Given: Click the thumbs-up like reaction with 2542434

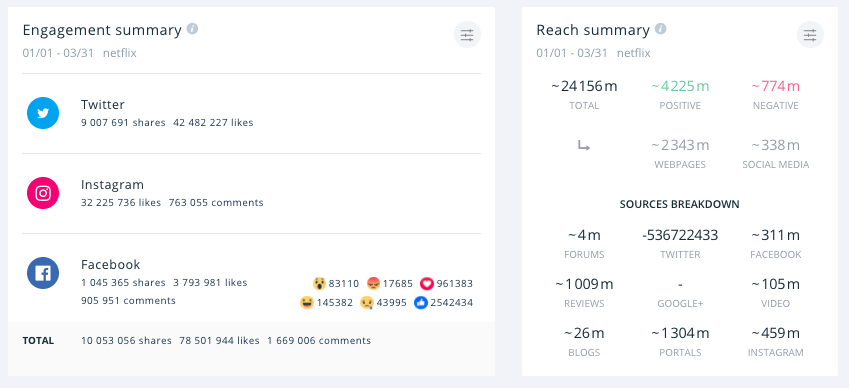Looking at the screenshot, I should (421, 302).
